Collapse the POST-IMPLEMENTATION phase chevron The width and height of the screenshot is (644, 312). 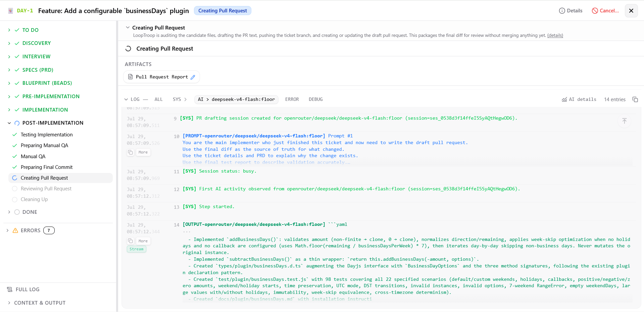[9, 123]
